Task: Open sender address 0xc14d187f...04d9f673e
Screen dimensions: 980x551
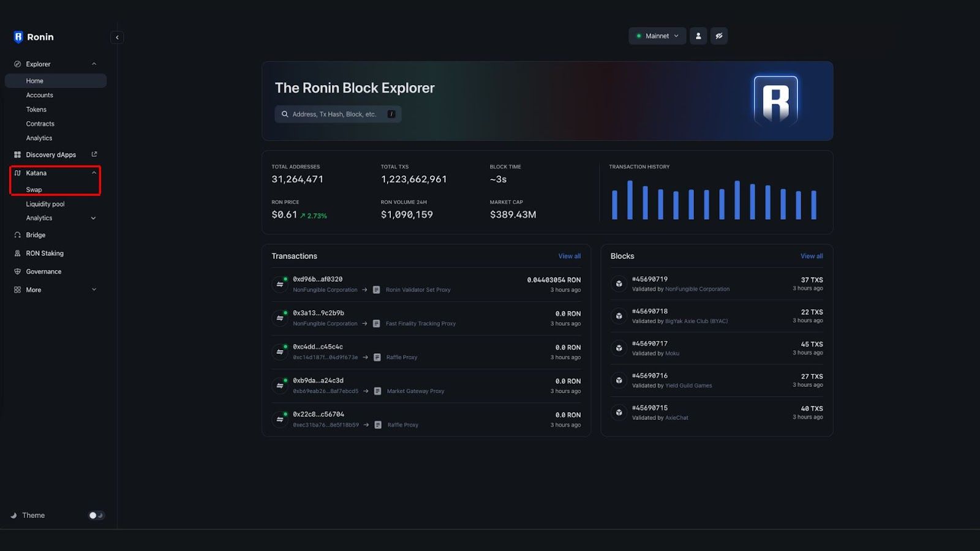Action: [325, 358]
